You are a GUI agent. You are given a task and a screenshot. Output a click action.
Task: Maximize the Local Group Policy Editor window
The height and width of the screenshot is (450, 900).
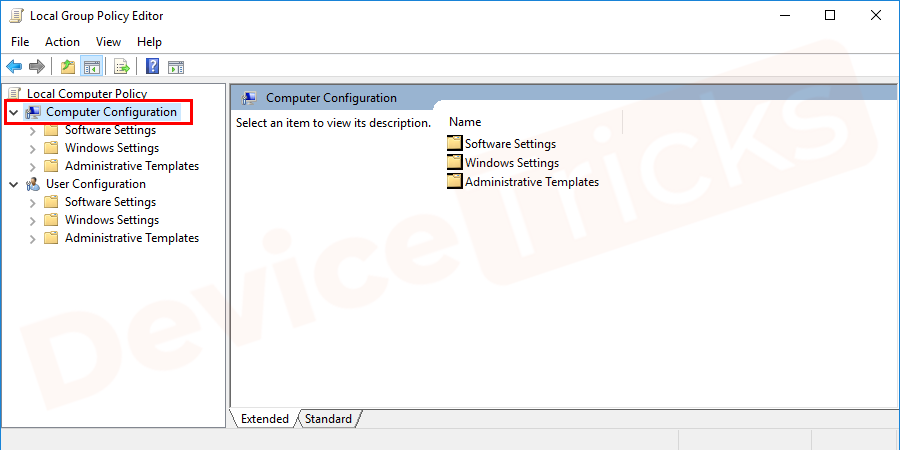(830, 15)
